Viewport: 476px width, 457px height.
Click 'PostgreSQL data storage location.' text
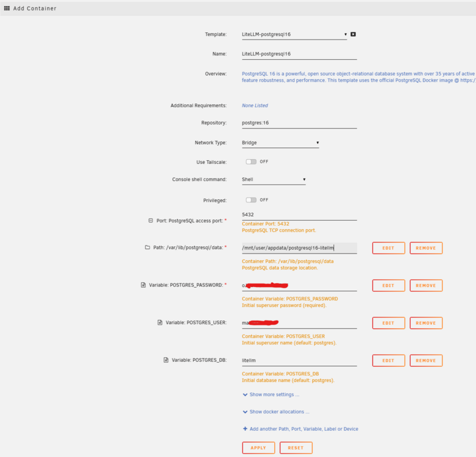pos(280,268)
